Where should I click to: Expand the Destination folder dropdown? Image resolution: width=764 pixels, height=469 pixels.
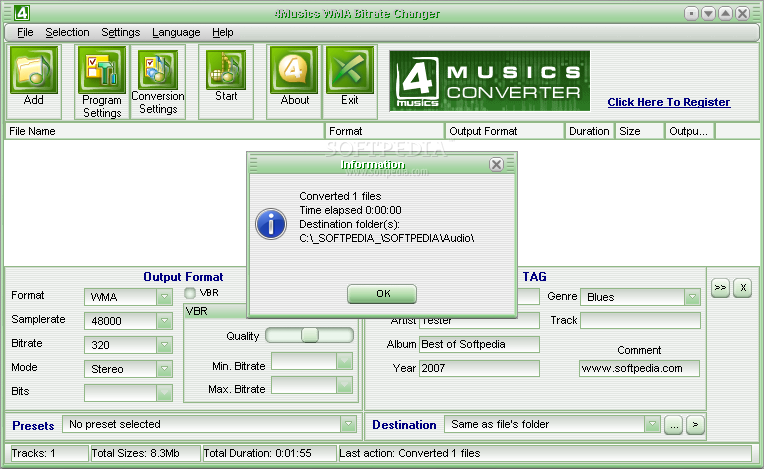point(652,424)
